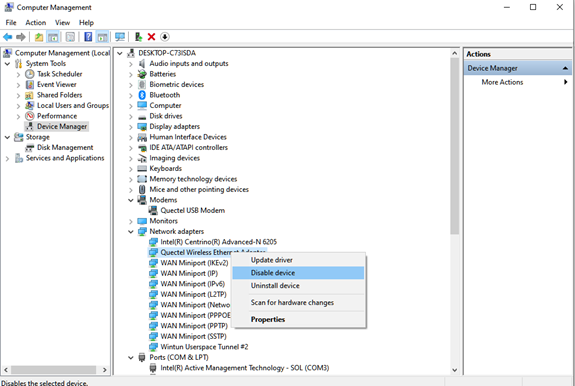Image resolution: width=575 pixels, height=386 pixels.
Task: Collapse the Storage node
Action: (x=7, y=137)
